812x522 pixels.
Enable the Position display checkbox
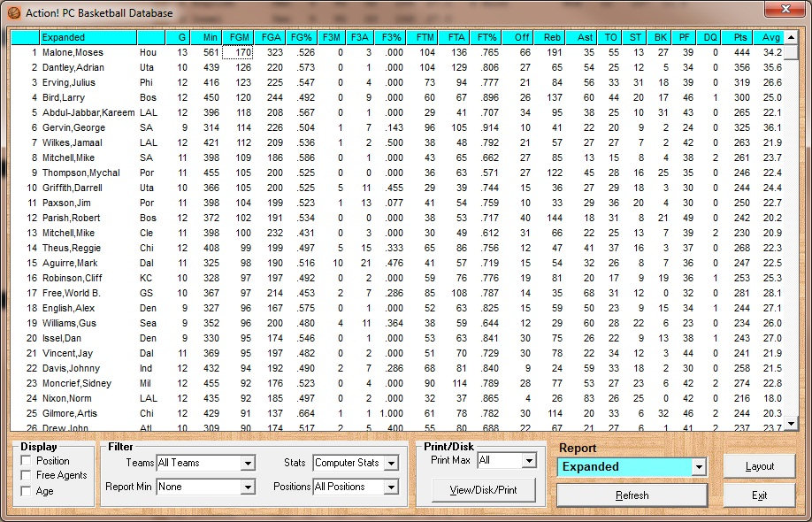(x=28, y=461)
